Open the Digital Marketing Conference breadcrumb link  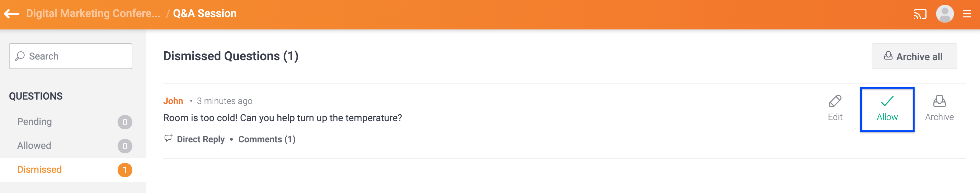(93, 14)
